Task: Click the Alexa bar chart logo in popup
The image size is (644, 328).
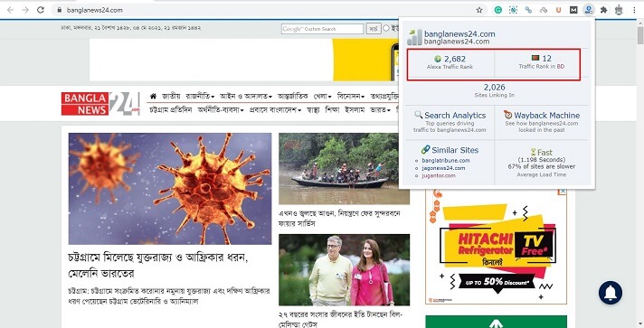Action: (x=414, y=37)
